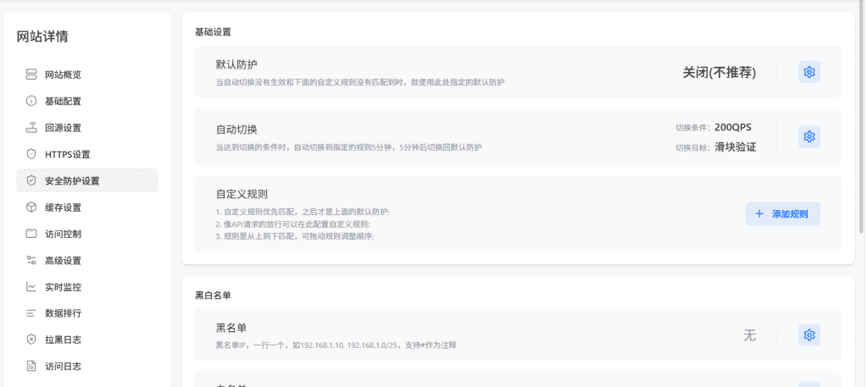Click the 自定义规则 heading

click(x=242, y=194)
